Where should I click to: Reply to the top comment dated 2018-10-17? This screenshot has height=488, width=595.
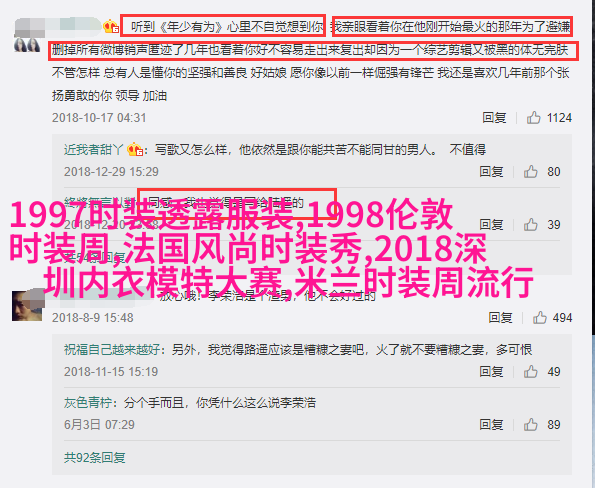point(494,118)
